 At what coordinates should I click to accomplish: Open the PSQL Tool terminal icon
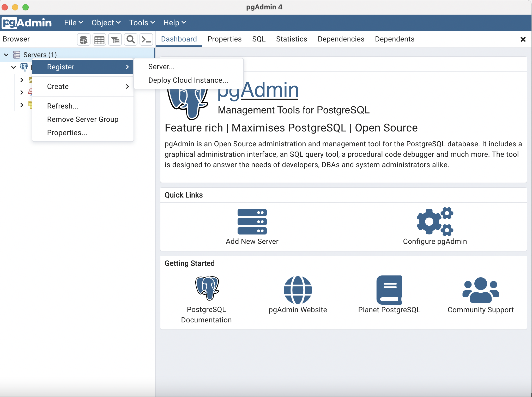click(x=146, y=40)
